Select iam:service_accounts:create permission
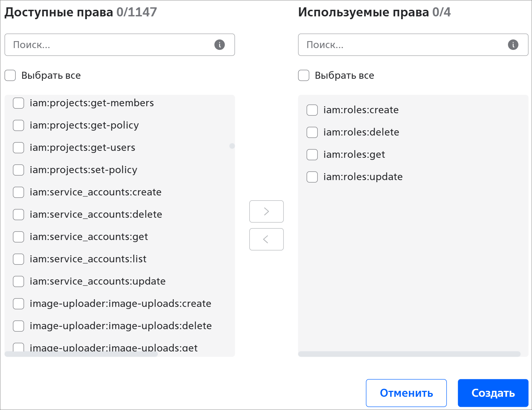The width and height of the screenshot is (532, 410). pos(18,192)
